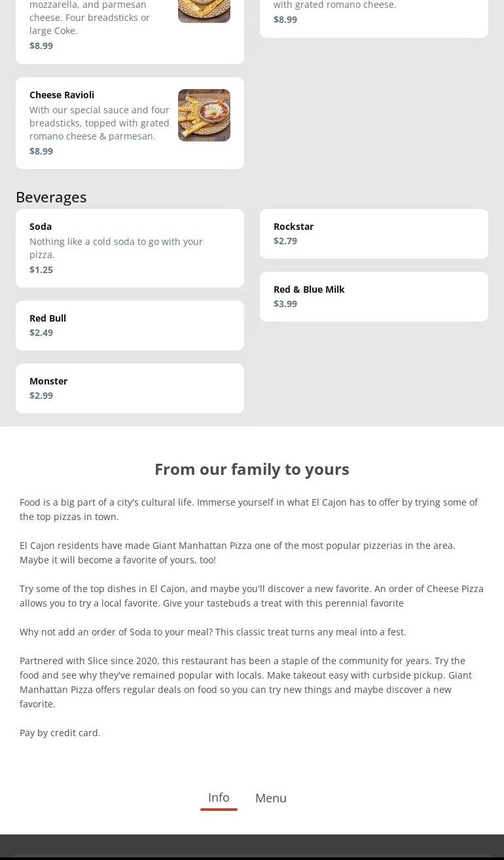Viewport: 504px width, 860px height.
Task: Click the "Pay by credit card" text
Action: click(x=60, y=732)
